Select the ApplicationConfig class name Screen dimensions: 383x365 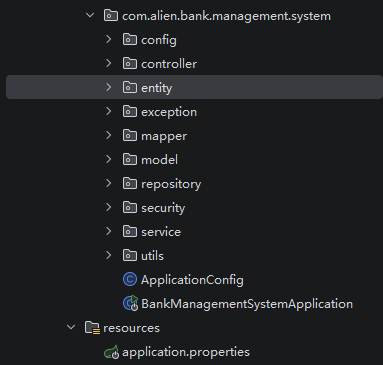192,280
